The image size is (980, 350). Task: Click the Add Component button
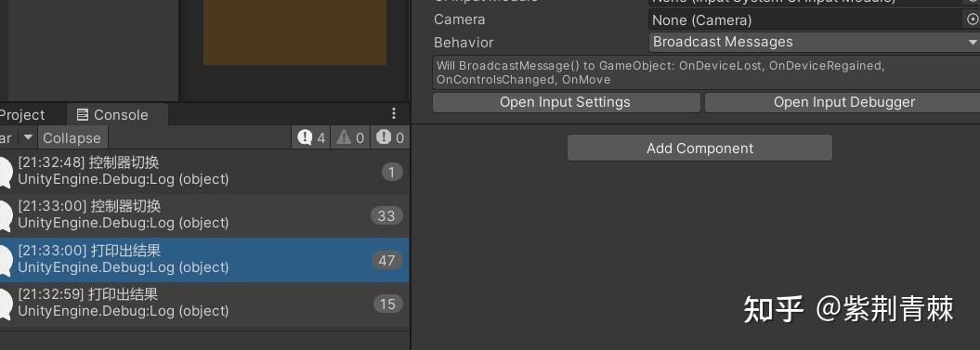pyautogui.click(x=699, y=149)
